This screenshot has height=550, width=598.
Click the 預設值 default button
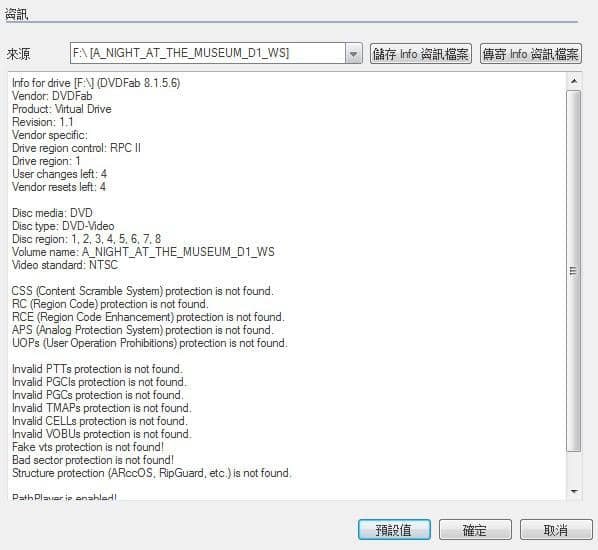(x=394, y=530)
